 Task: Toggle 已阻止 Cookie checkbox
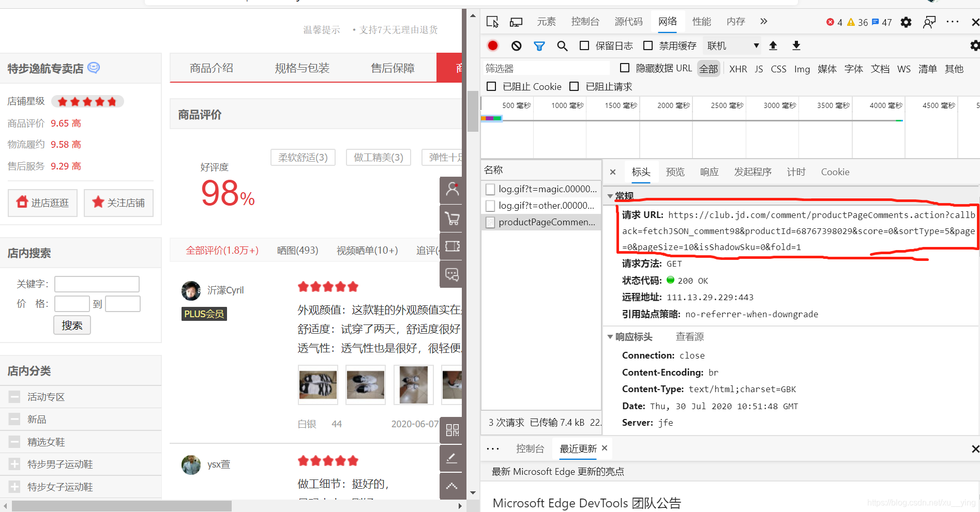(492, 86)
